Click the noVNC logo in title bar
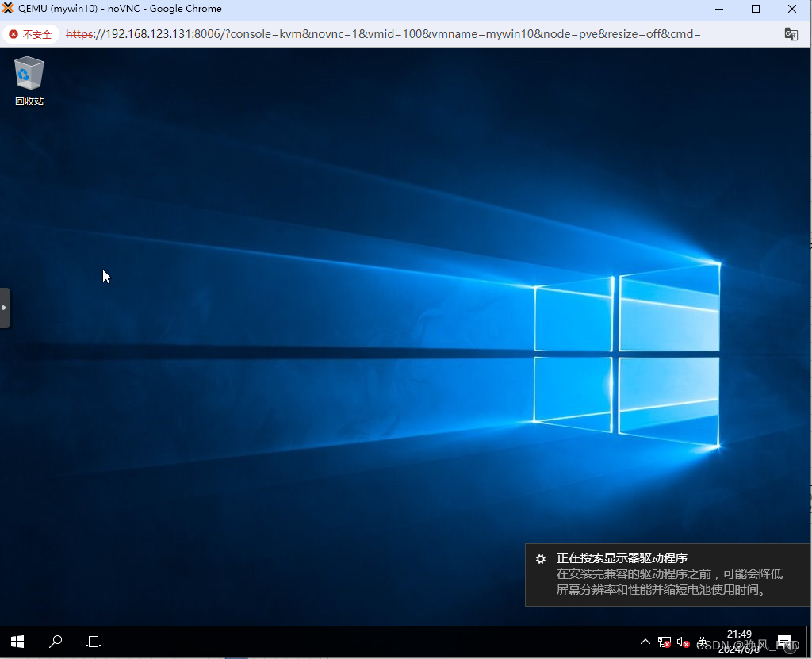 click(x=8, y=8)
